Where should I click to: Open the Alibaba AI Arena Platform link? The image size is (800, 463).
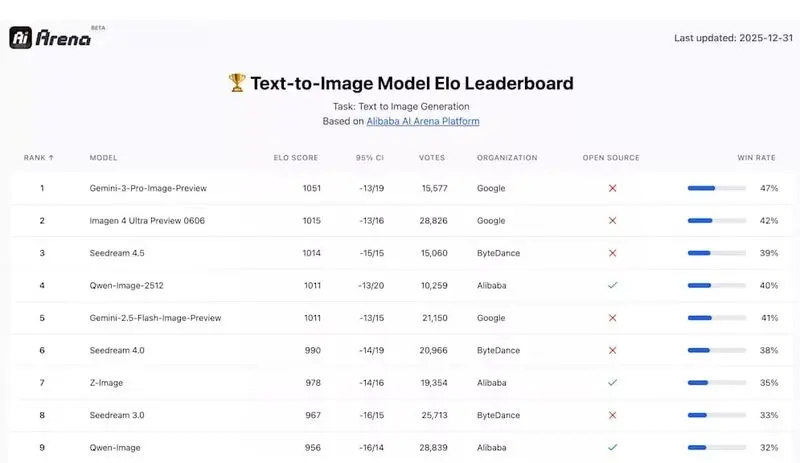(x=423, y=121)
